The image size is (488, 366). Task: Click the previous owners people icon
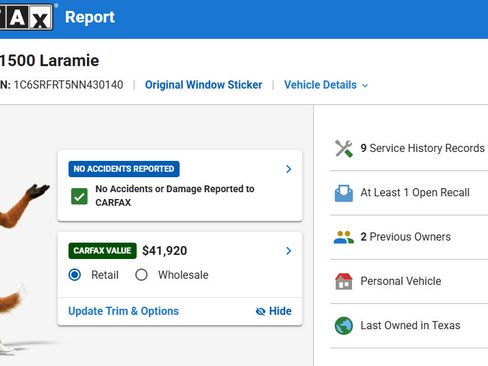pyautogui.click(x=344, y=237)
